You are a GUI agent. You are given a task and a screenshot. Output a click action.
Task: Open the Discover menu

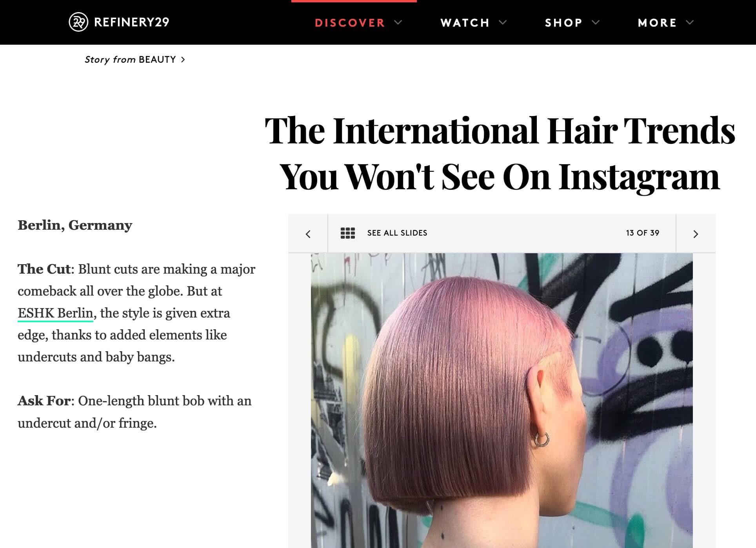(x=350, y=23)
